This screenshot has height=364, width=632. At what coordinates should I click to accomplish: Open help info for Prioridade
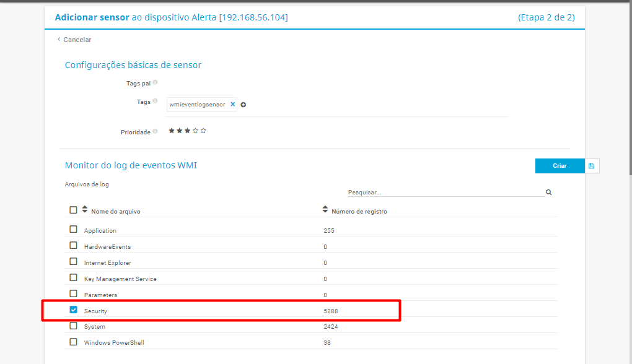point(155,131)
